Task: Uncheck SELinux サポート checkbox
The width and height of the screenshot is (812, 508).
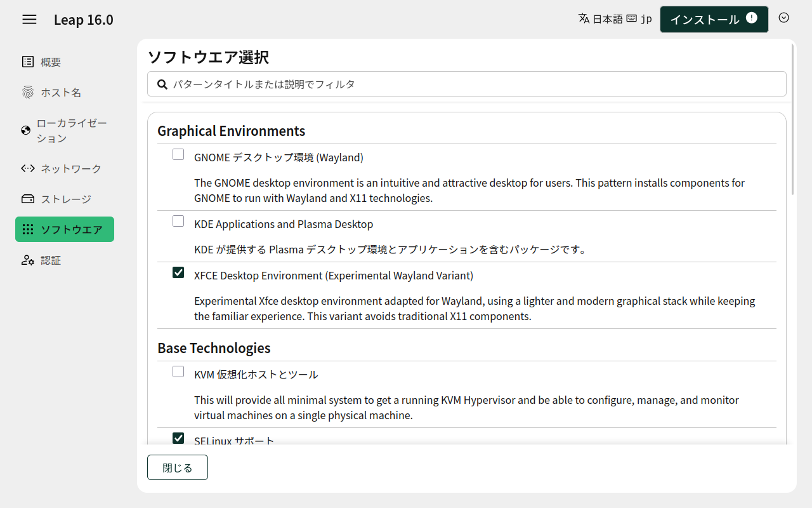Action: point(178,438)
